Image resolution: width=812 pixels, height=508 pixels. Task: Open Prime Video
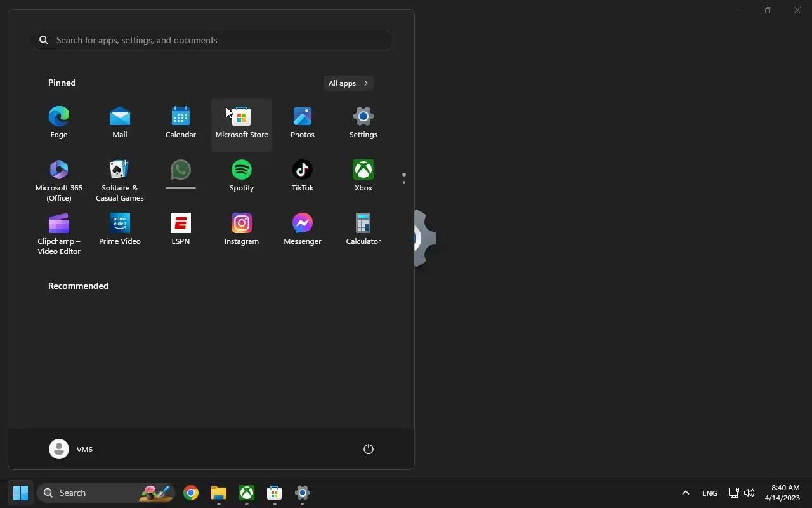(120, 229)
